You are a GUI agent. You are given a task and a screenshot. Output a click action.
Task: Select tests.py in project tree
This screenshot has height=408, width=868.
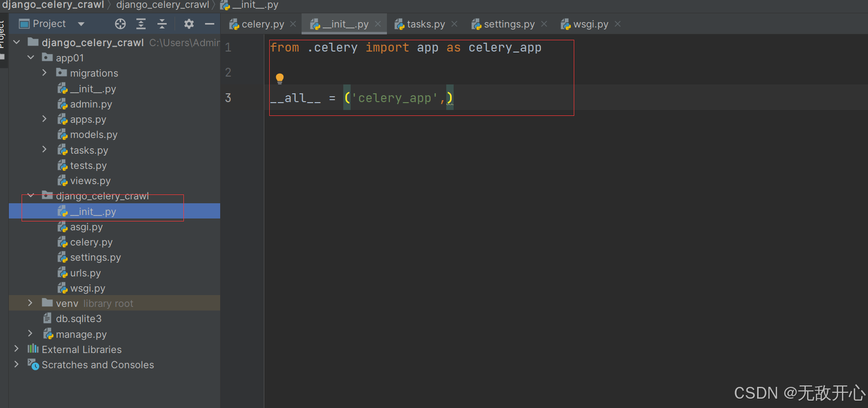[88, 165]
